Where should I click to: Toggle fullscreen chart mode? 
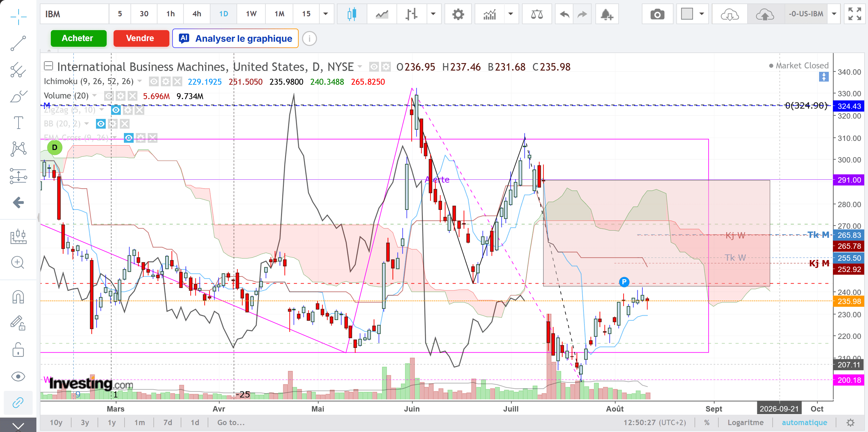tap(855, 14)
